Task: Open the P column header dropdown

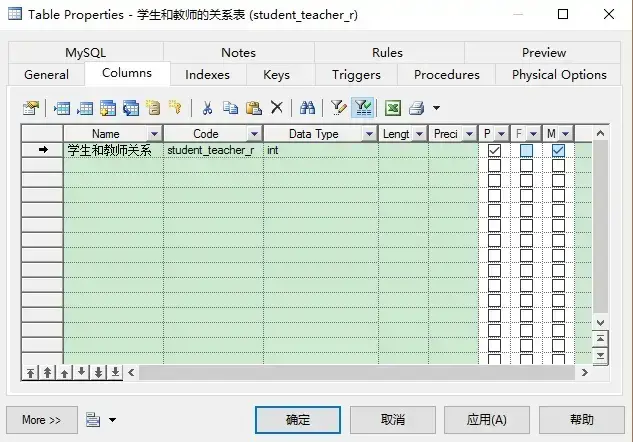Action: 501,134
